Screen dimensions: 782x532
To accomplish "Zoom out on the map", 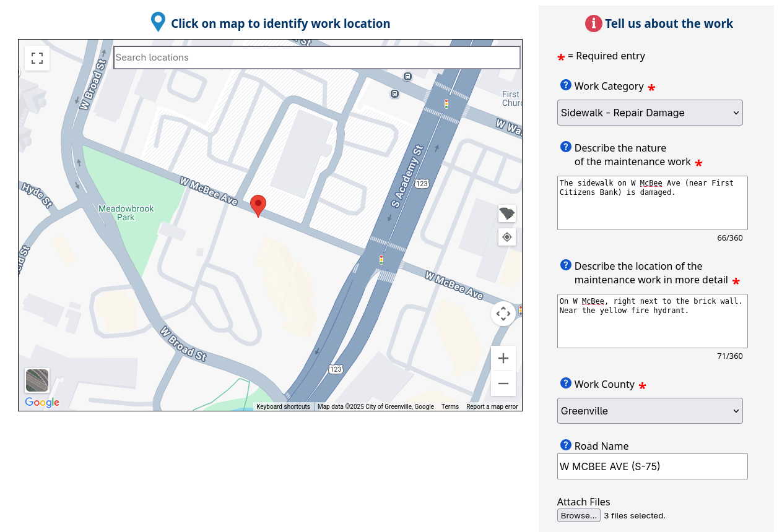I will (503, 384).
